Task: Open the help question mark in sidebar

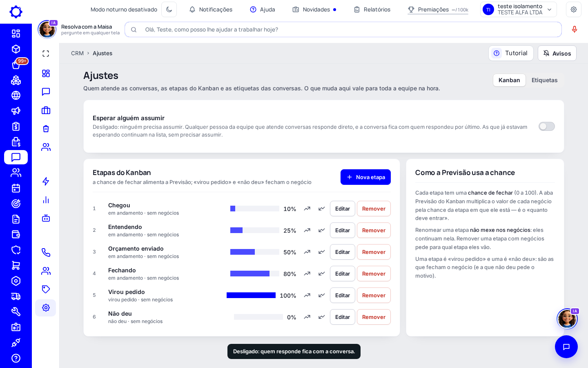Action: (x=16, y=358)
